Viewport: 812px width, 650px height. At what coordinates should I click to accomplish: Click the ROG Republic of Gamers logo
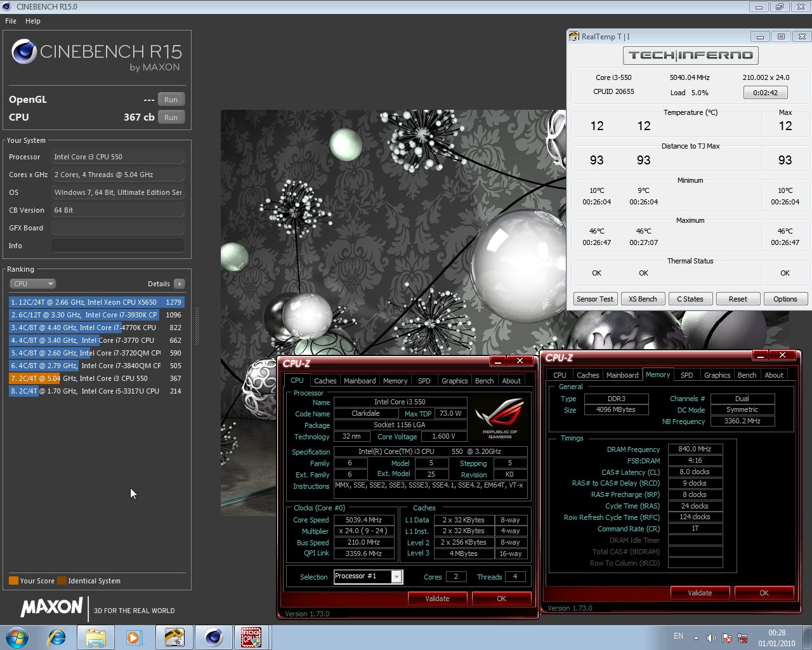pos(500,418)
